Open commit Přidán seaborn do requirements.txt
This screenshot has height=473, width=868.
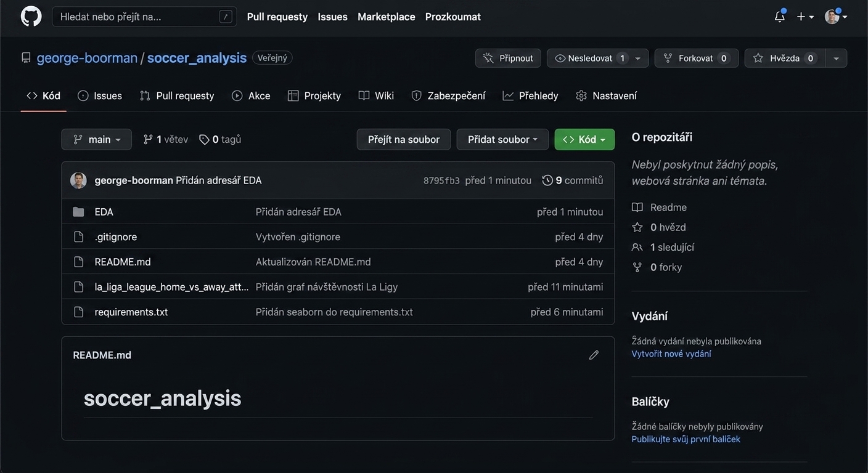click(334, 312)
